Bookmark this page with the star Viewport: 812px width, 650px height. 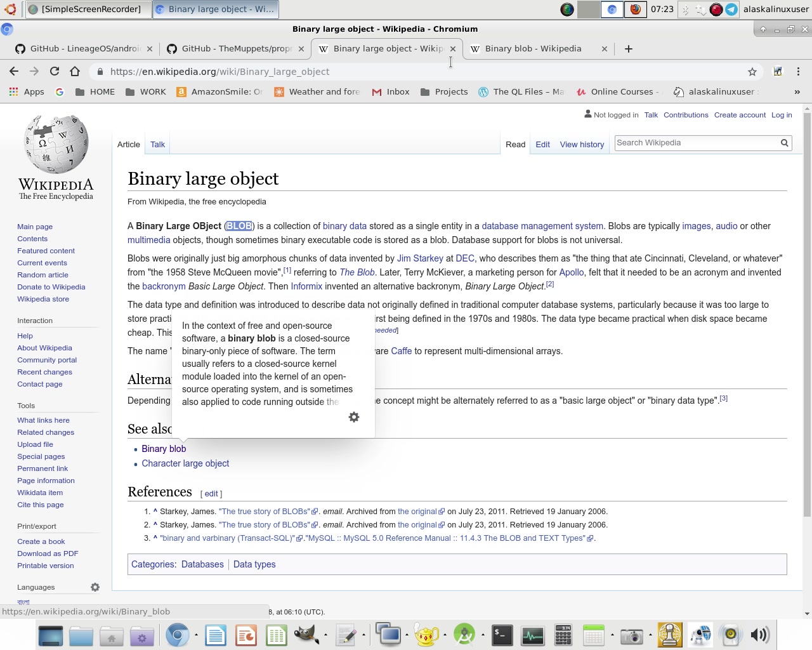pyautogui.click(x=752, y=72)
